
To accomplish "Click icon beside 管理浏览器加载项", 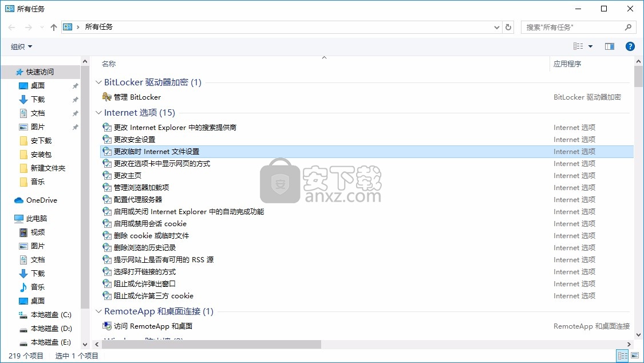I will (107, 187).
